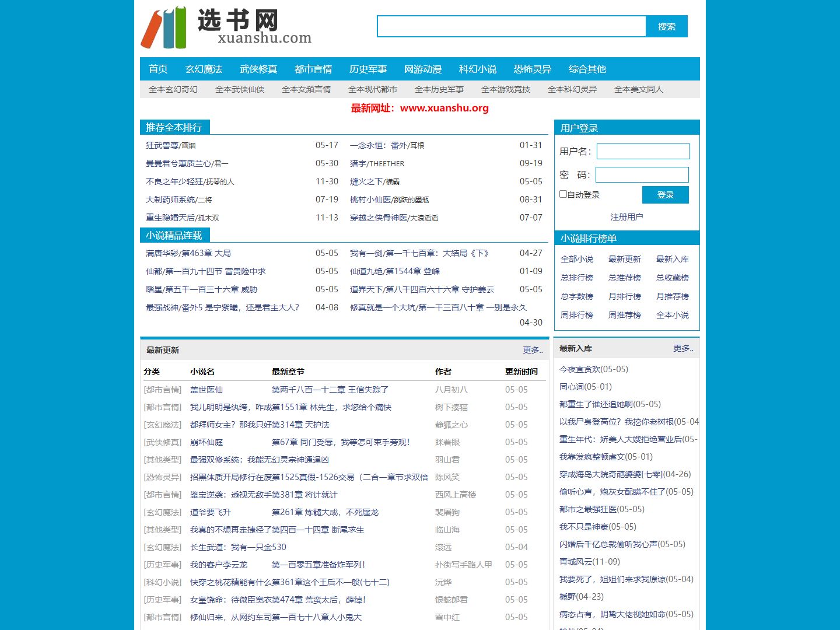
Task: Open 今夜宜贪欢 in newest additions
Action: (x=593, y=369)
